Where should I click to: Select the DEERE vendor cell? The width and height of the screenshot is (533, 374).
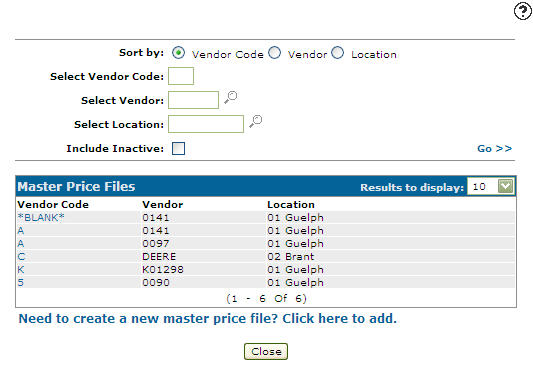(x=159, y=256)
